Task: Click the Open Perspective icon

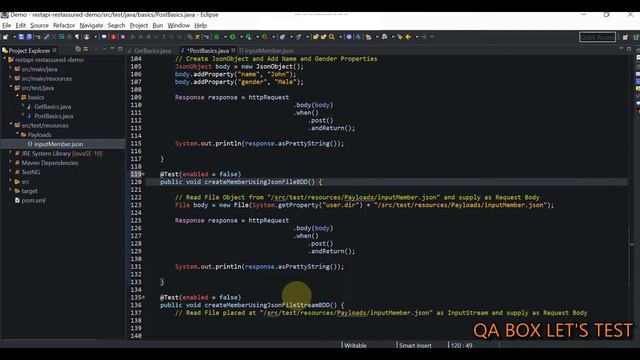Action: click(625, 37)
